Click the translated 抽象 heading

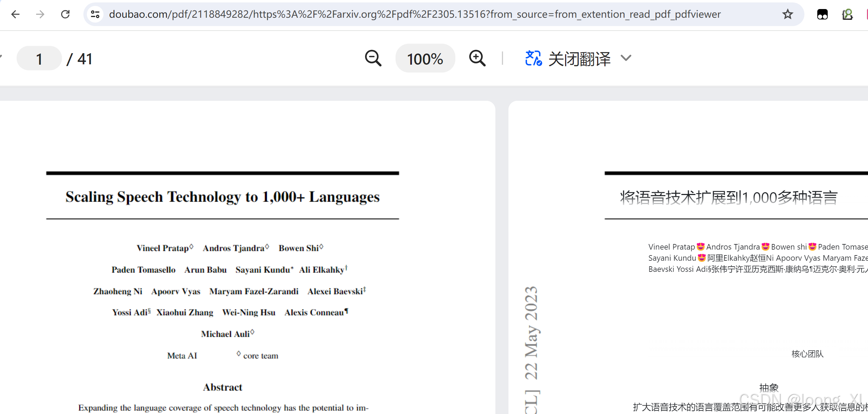click(x=769, y=387)
